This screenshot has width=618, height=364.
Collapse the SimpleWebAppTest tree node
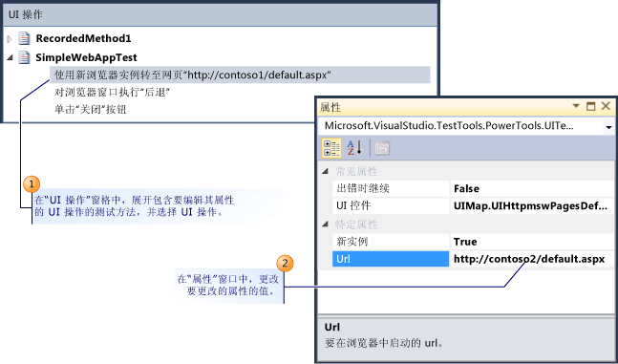tap(10, 57)
